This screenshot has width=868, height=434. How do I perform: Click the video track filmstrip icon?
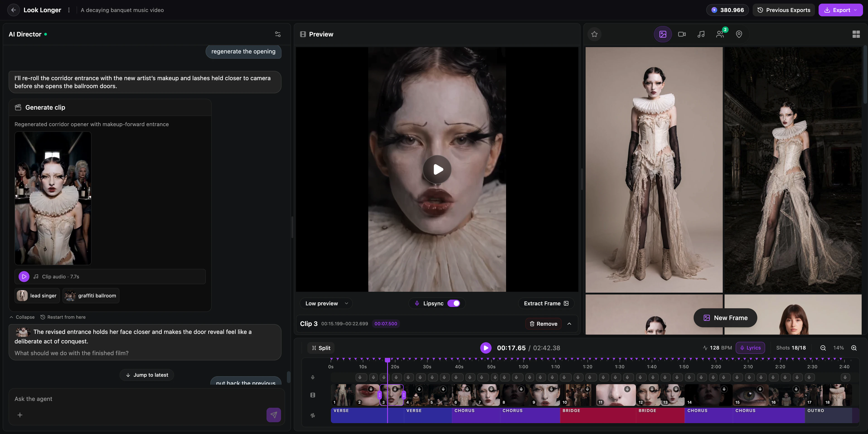[313, 395]
